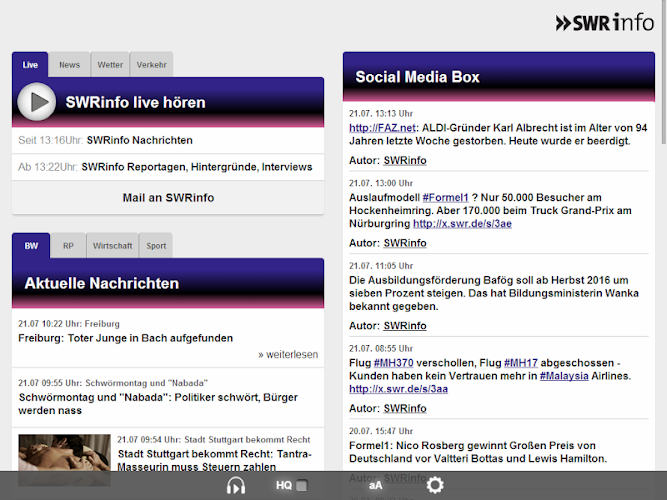The height and width of the screenshot is (500, 667).
Task: Switch to the Live tab
Action: (x=30, y=65)
